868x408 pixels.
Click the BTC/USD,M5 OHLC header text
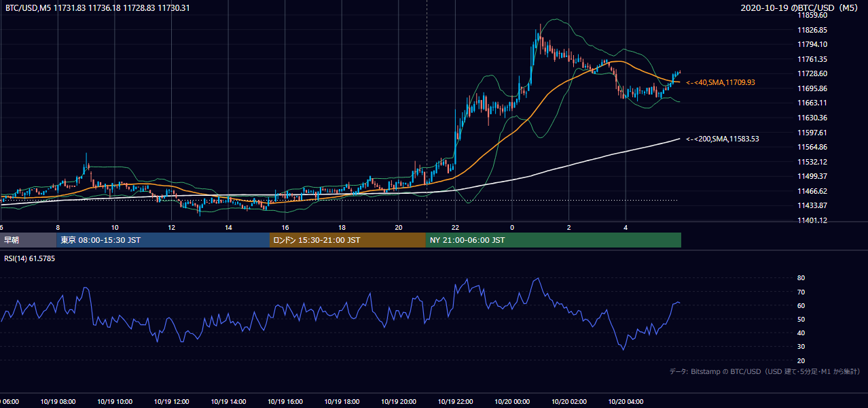tap(98, 7)
